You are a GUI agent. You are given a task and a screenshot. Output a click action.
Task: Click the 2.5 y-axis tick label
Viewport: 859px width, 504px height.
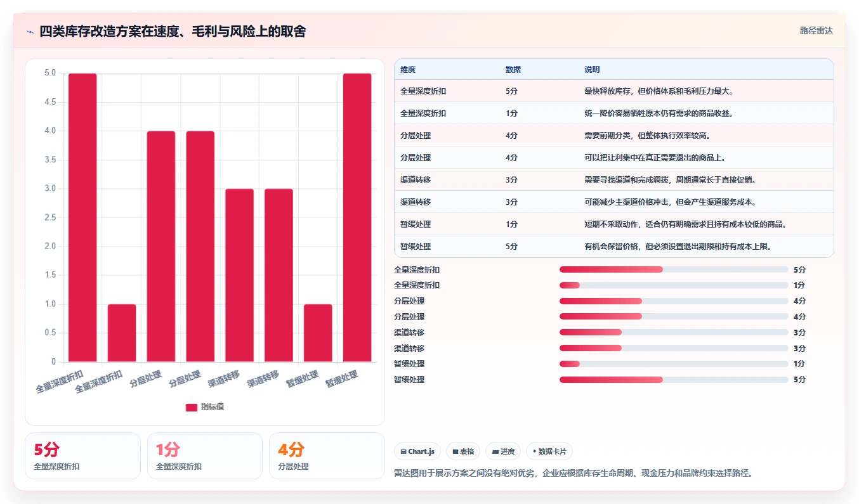click(x=50, y=217)
